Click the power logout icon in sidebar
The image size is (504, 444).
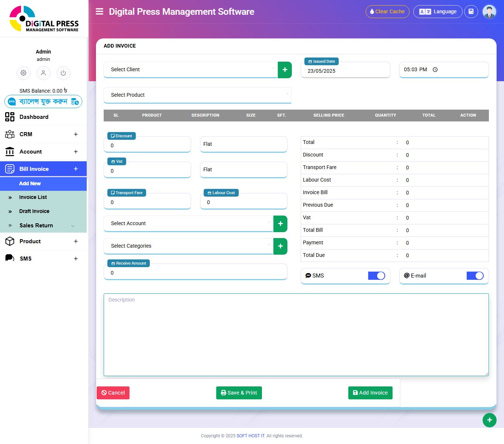[x=63, y=73]
